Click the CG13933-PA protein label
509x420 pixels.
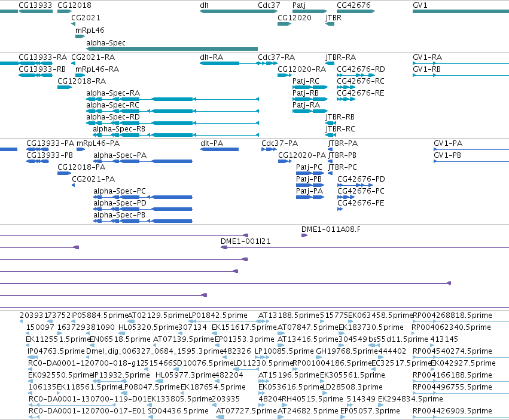tap(50, 143)
